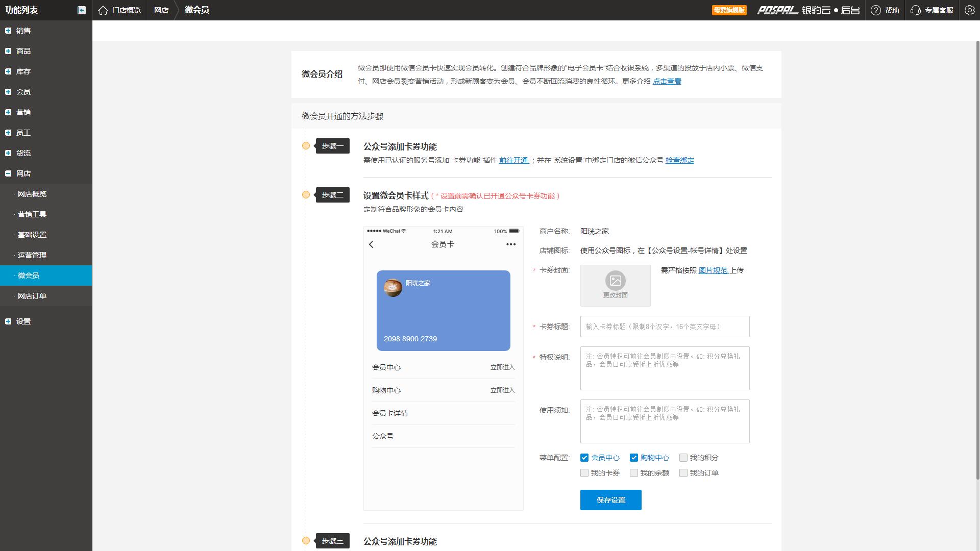Click the 更改封面 upload box

coord(616,286)
